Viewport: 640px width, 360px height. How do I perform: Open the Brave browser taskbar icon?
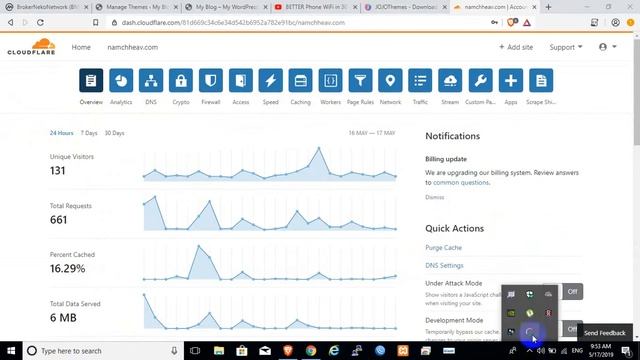(288, 351)
